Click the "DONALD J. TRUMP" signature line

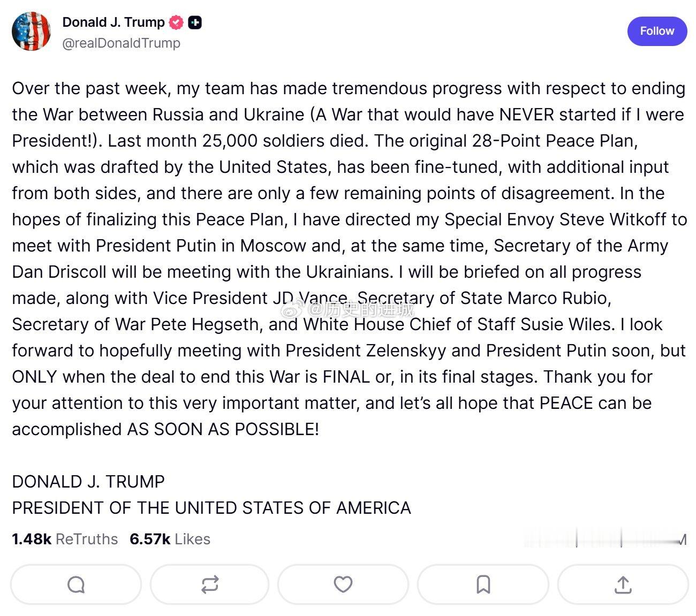point(88,482)
